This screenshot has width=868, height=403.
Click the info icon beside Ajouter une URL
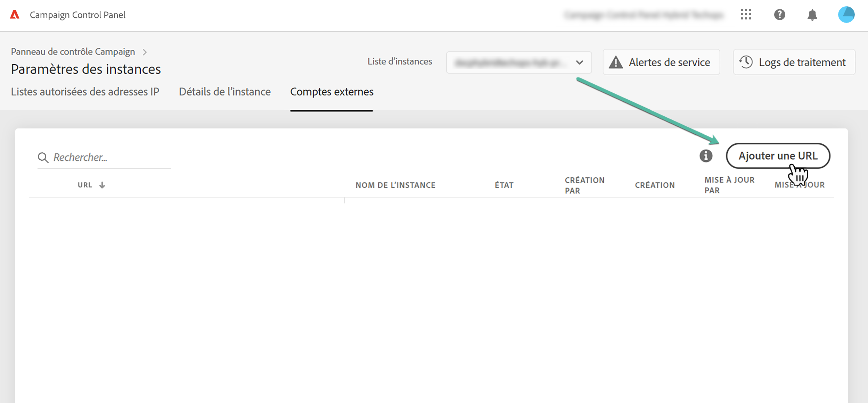pyautogui.click(x=706, y=156)
